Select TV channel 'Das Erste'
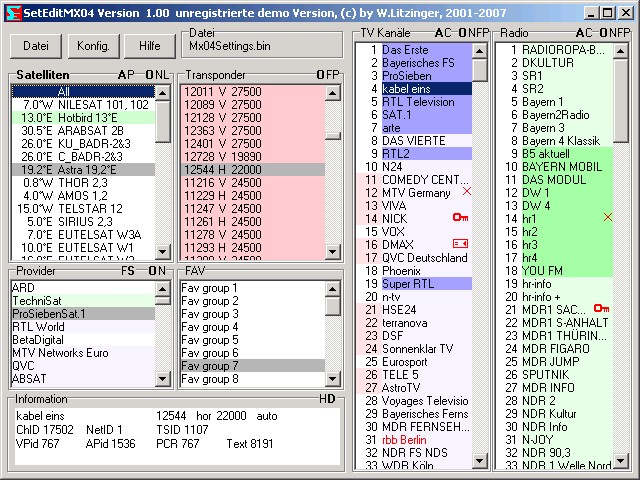 pos(414,50)
